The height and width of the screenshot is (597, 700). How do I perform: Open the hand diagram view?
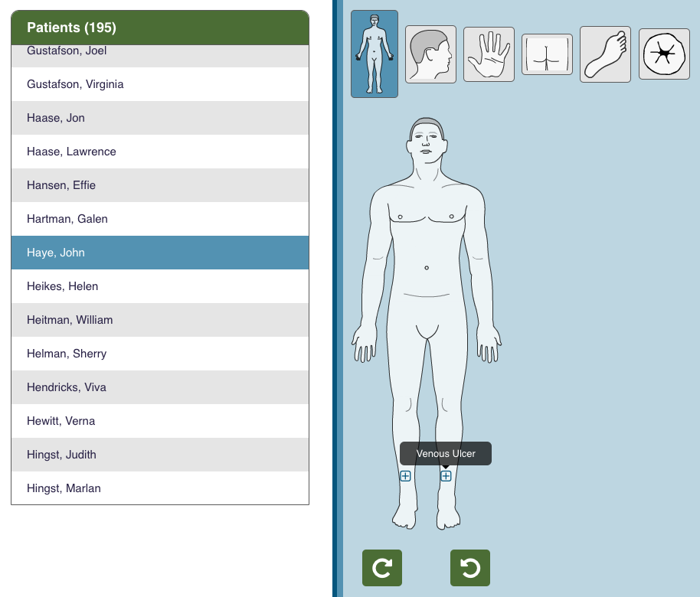tap(489, 54)
